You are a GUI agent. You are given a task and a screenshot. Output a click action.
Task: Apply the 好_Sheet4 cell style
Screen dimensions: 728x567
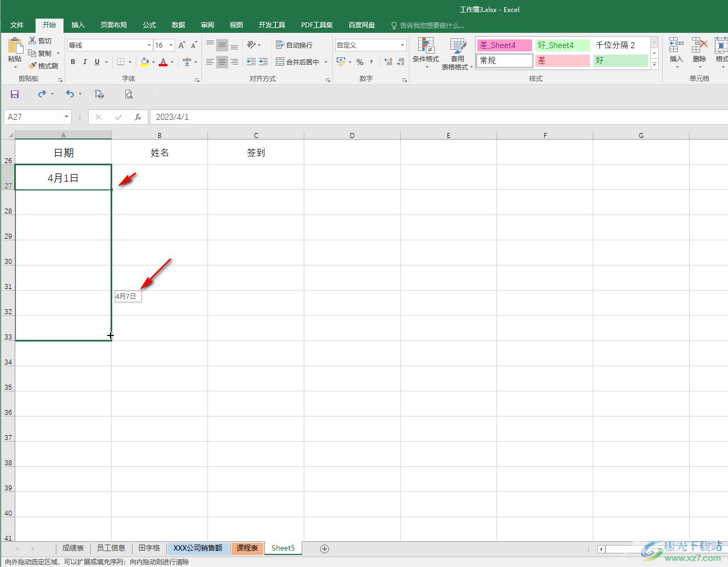pyautogui.click(x=562, y=45)
